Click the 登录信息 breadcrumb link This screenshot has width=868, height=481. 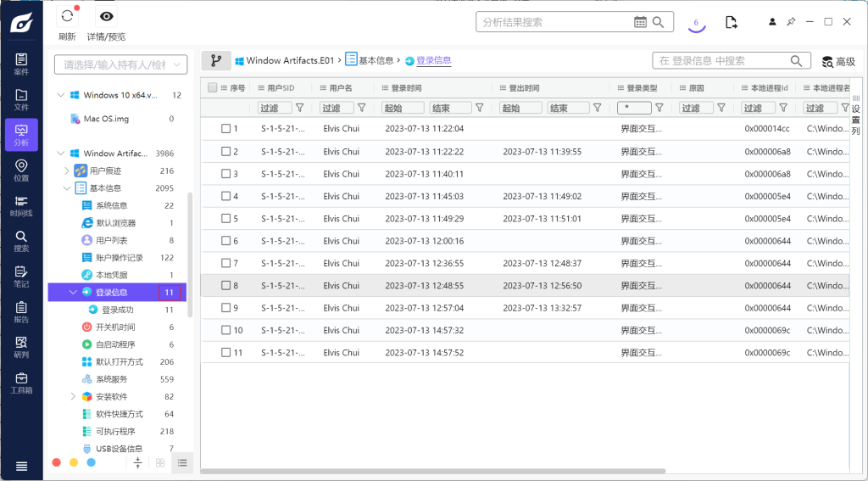(433, 61)
